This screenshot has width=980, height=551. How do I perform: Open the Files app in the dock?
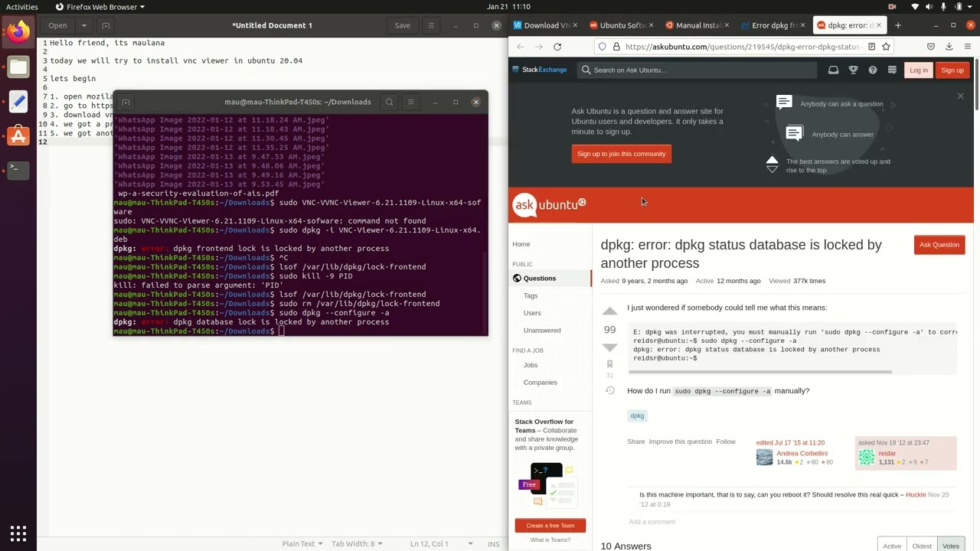[x=18, y=67]
